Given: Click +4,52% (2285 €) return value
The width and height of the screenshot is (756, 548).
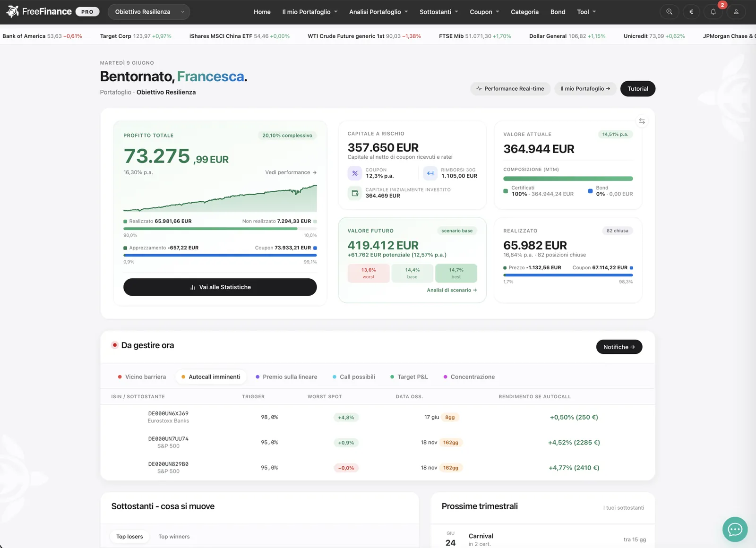Looking at the screenshot, I should [x=574, y=443].
